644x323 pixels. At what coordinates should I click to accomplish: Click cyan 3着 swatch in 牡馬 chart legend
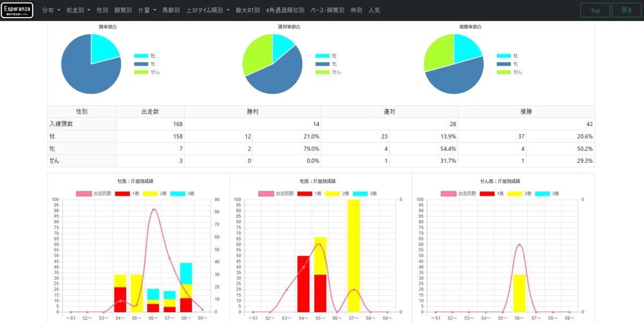(x=177, y=194)
